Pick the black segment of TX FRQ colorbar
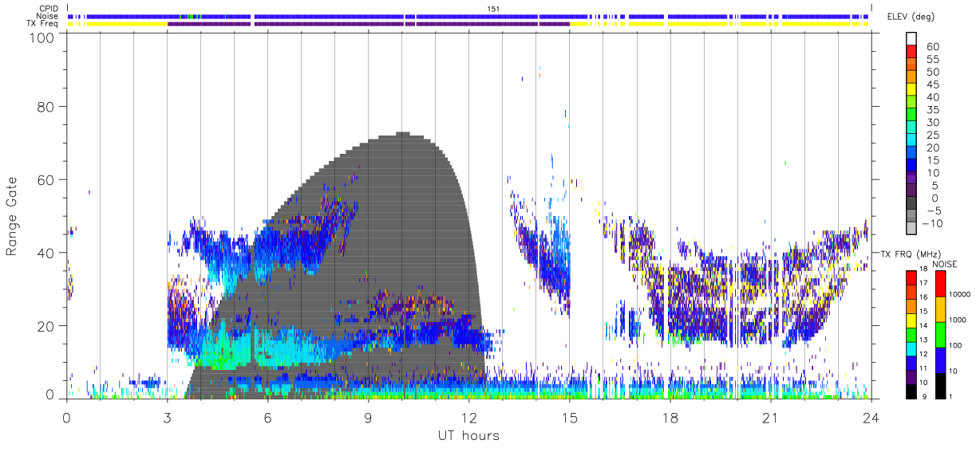Viewport: 980px width, 452px height. [912, 390]
